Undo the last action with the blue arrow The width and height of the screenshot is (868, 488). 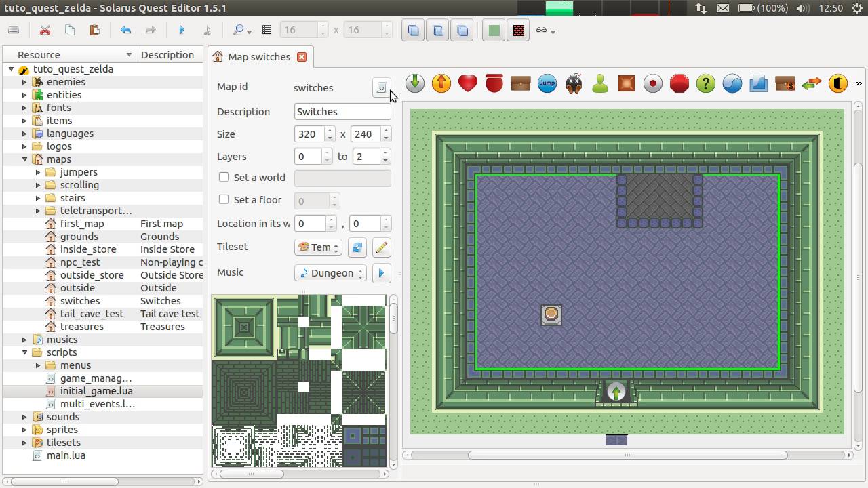coord(125,30)
